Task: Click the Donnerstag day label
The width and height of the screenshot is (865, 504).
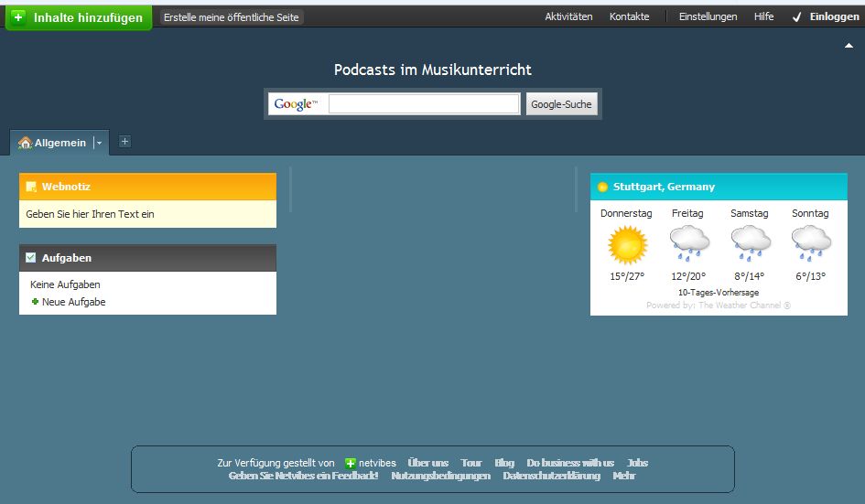Action: pyautogui.click(x=626, y=213)
